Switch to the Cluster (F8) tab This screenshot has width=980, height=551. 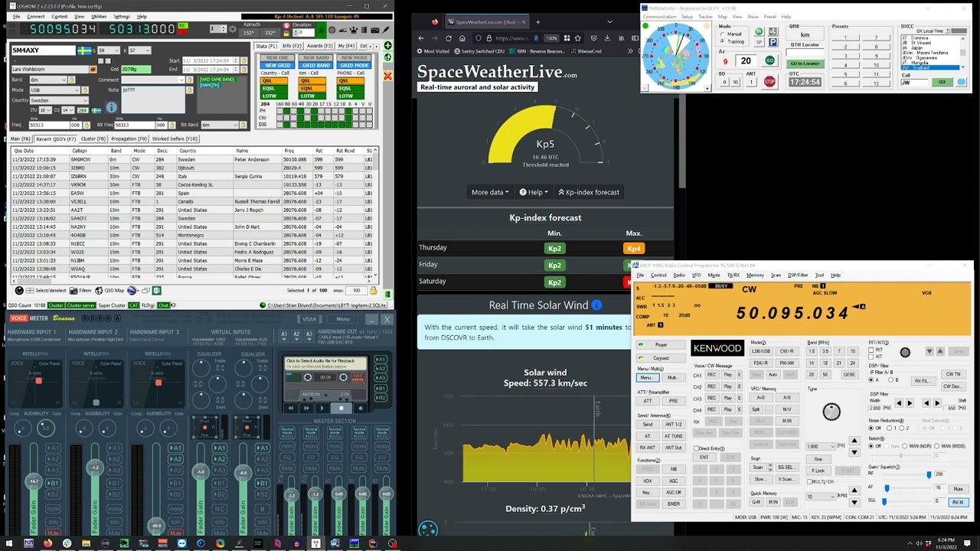(93, 139)
